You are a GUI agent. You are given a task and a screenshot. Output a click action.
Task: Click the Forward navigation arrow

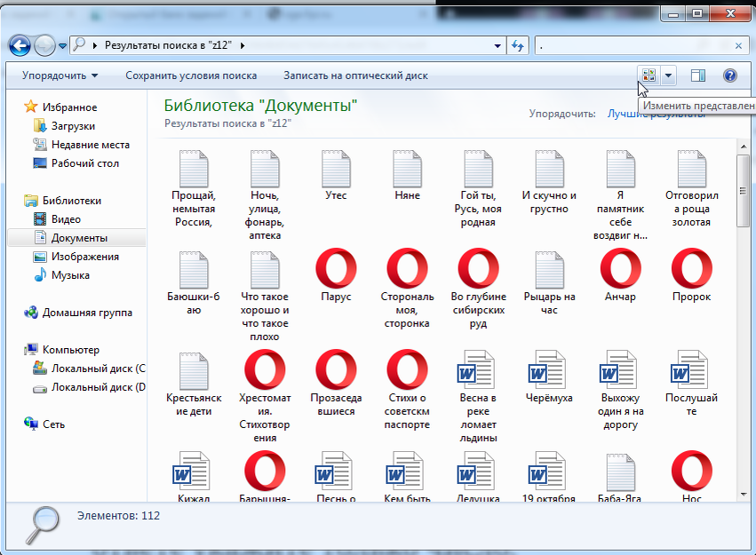44,46
